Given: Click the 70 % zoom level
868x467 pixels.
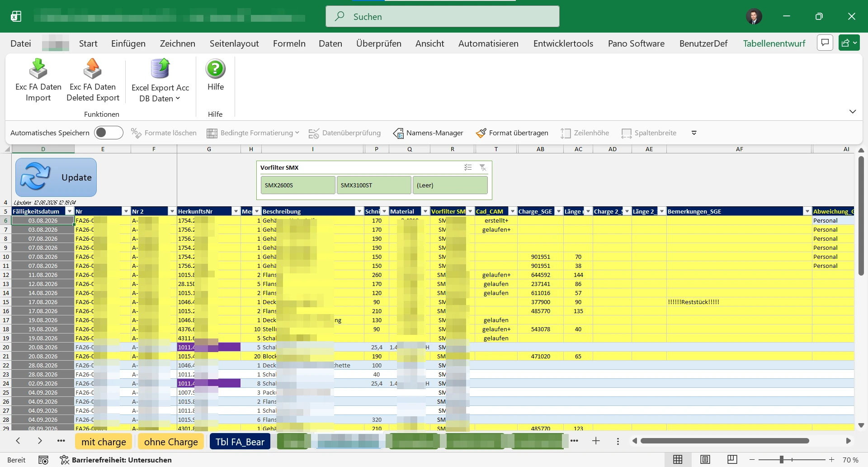Looking at the screenshot, I should [850, 460].
